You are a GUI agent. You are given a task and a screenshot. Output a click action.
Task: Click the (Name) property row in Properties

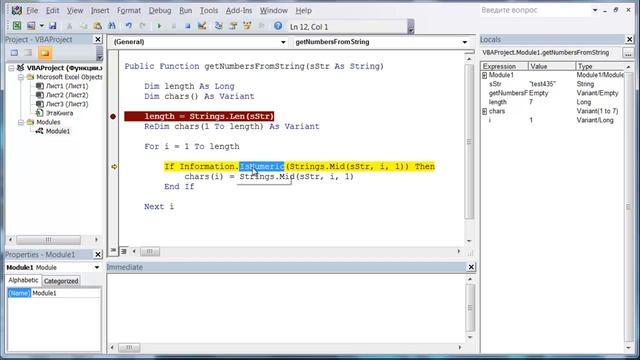coord(53,293)
